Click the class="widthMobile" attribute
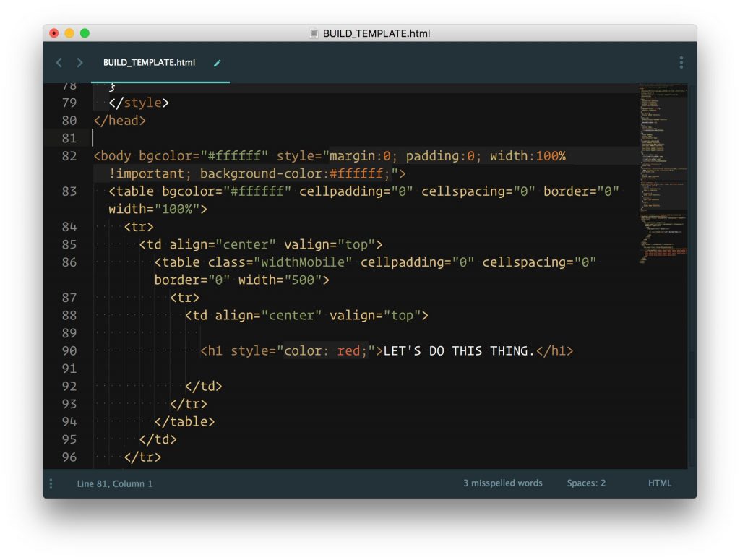 [280, 262]
